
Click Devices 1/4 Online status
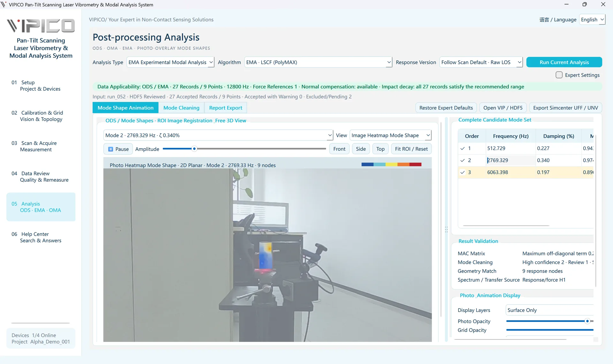click(x=34, y=335)
